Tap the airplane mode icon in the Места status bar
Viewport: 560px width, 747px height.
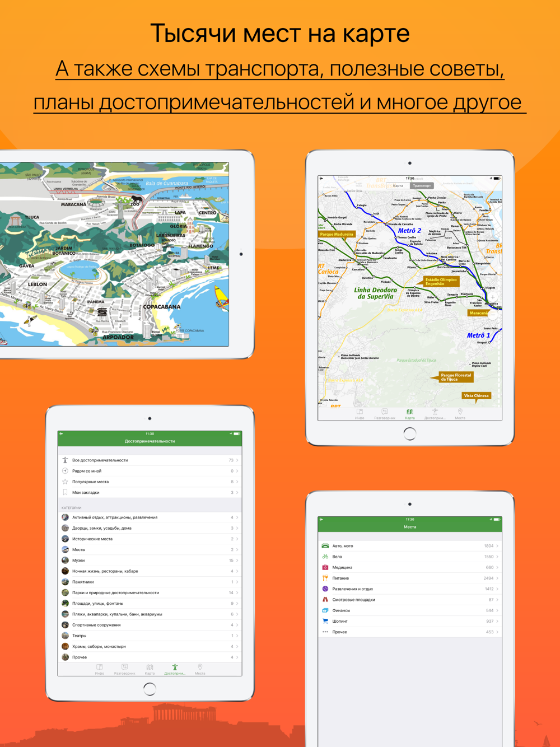(x=321, y=520)
